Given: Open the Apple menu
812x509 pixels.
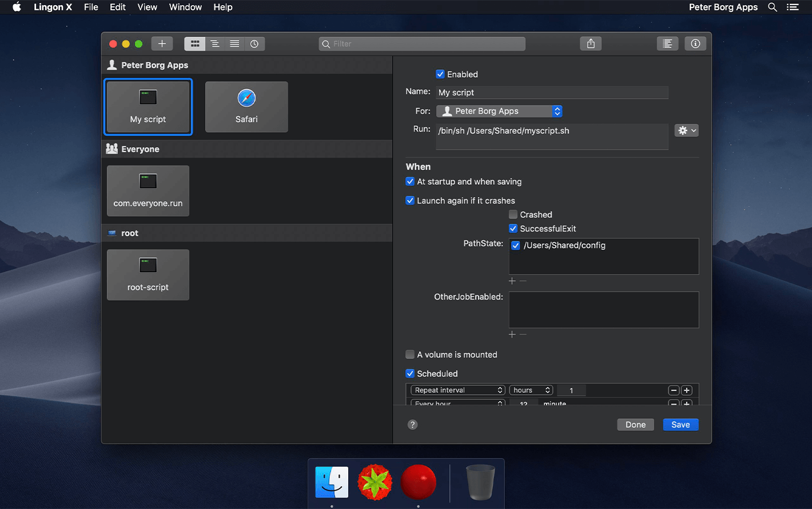Looking at the screenshot, I should (x=17, y=7).
